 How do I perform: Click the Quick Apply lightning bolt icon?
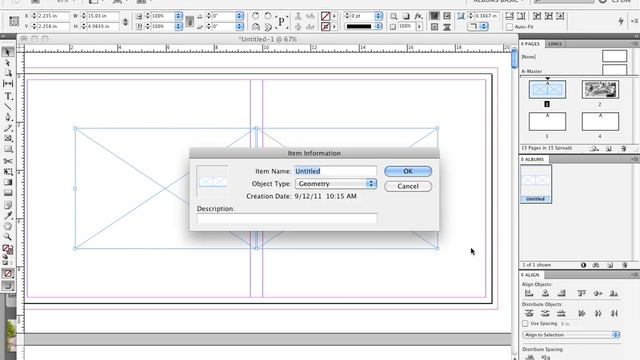pos(621,21)
